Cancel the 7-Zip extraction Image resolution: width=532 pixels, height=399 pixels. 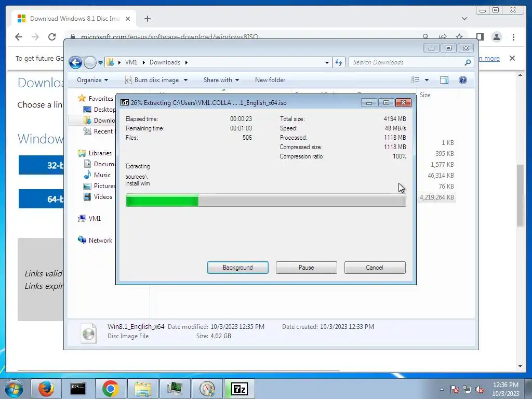click(375, 268)
